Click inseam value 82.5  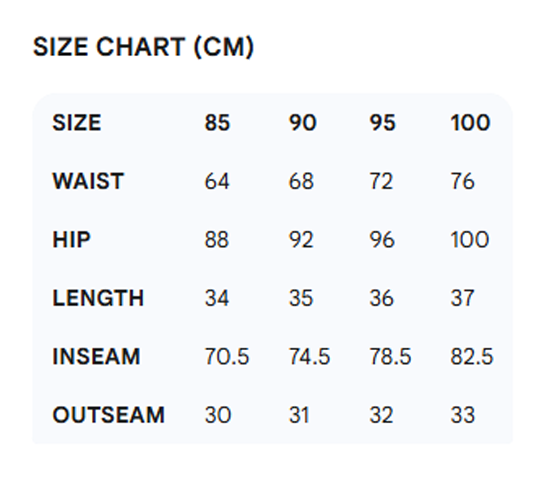472,356
